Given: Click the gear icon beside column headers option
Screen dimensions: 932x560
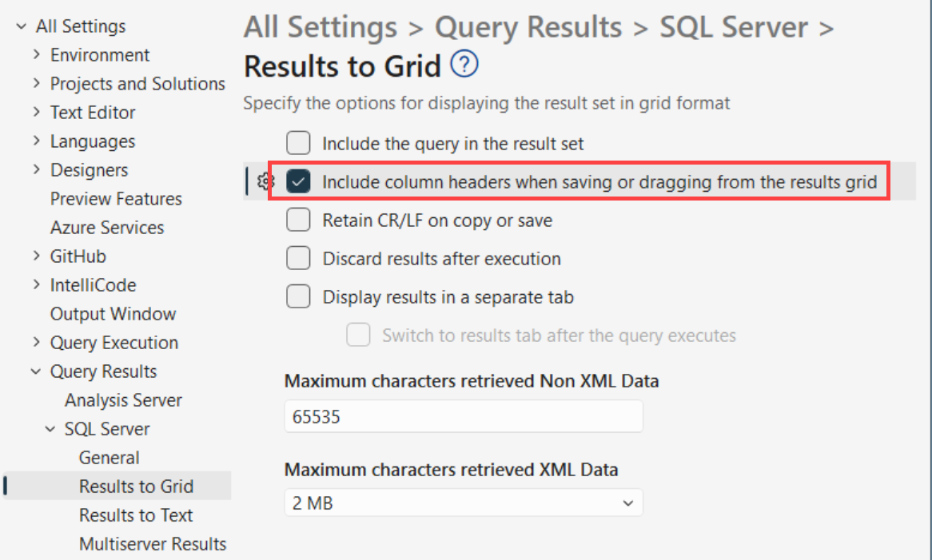Looking at the screenshot, I should (264, 181).
